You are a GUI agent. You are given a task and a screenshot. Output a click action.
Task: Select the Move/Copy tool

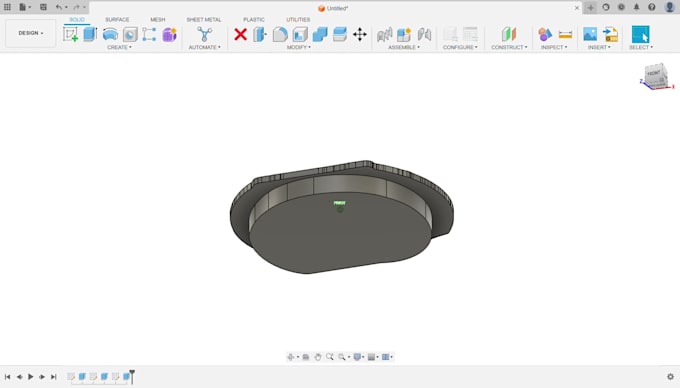360,34
